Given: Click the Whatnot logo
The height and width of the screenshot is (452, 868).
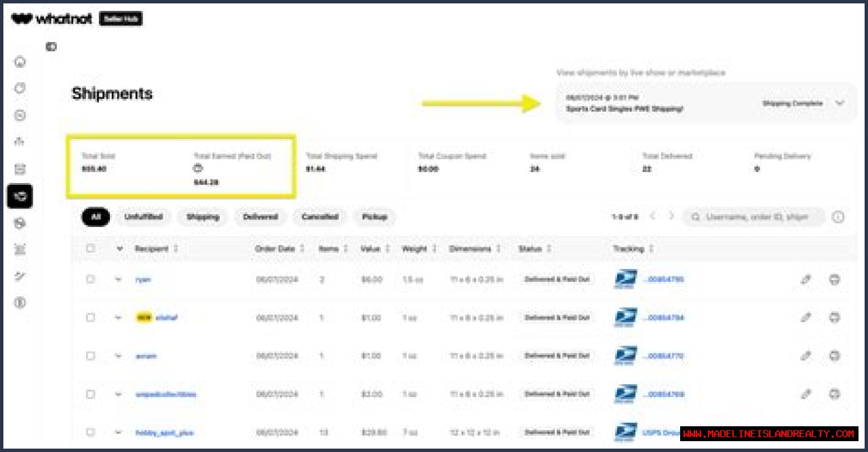Looking at the screenshot, I should point(52,19).
